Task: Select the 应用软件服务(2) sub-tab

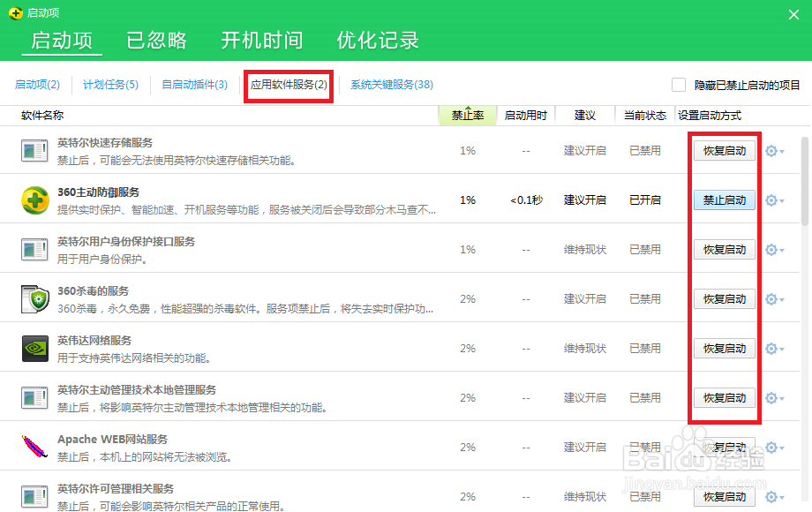Action: click(289, 85)
